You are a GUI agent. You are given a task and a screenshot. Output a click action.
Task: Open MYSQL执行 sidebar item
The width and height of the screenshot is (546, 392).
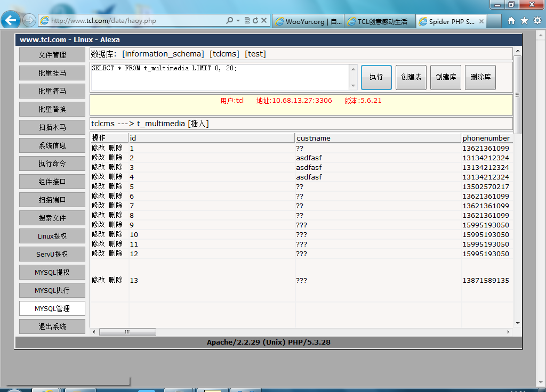[52, 290]
